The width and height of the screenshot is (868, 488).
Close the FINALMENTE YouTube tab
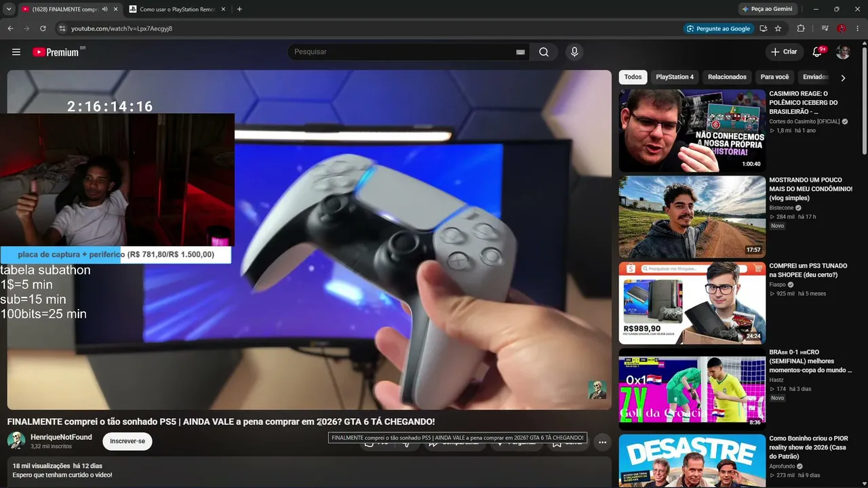pyautogui.click(x=115, y=9)
